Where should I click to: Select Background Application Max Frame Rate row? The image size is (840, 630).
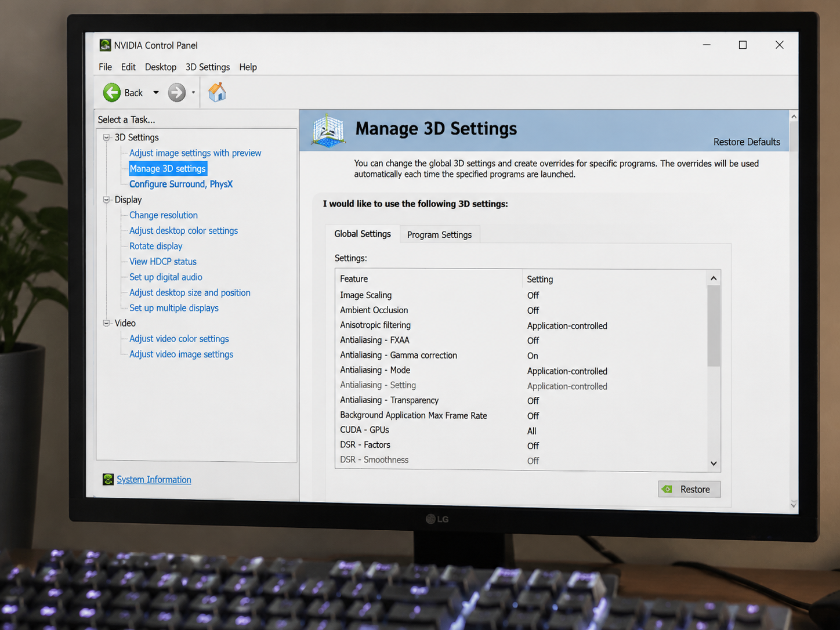point(521,416)
